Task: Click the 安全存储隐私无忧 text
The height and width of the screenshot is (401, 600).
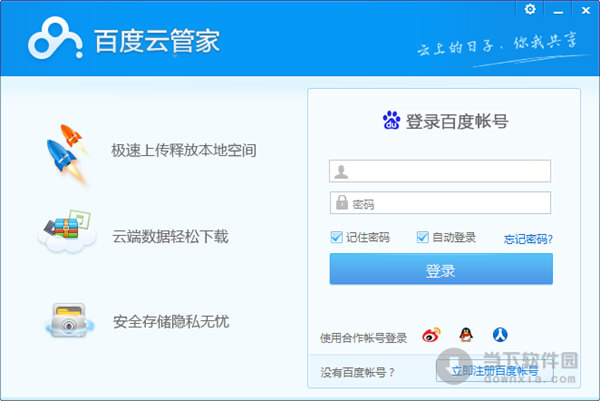Action: pos(171,321)
